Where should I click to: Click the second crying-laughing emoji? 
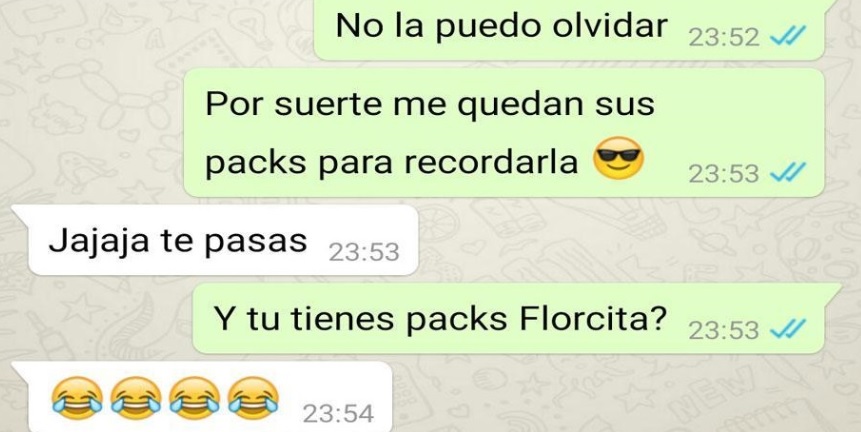pyautogui.click(x=136, y=395)
